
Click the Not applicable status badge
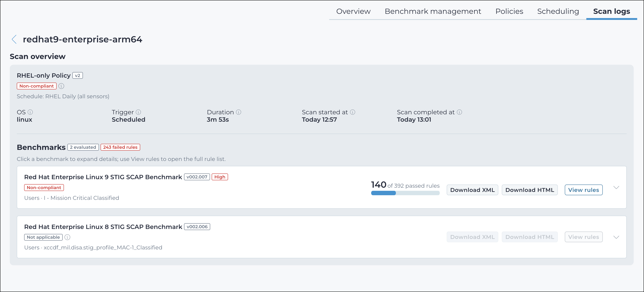pos(43,237)
